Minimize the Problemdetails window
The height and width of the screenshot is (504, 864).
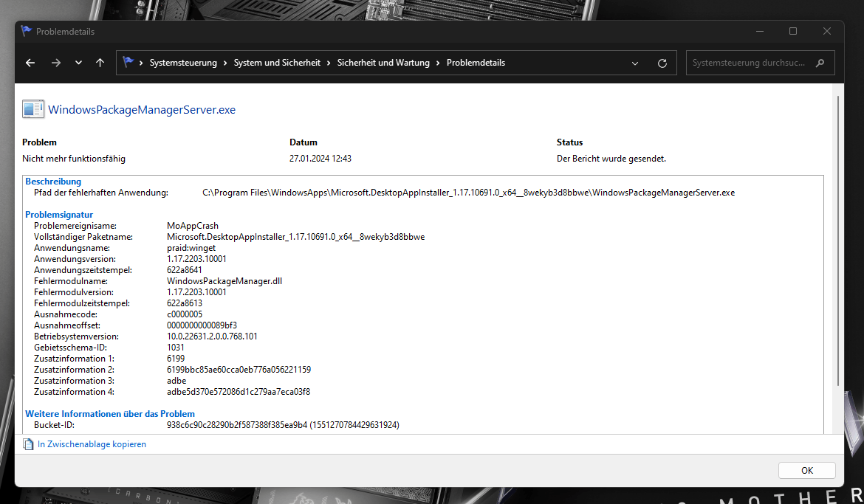760,31
